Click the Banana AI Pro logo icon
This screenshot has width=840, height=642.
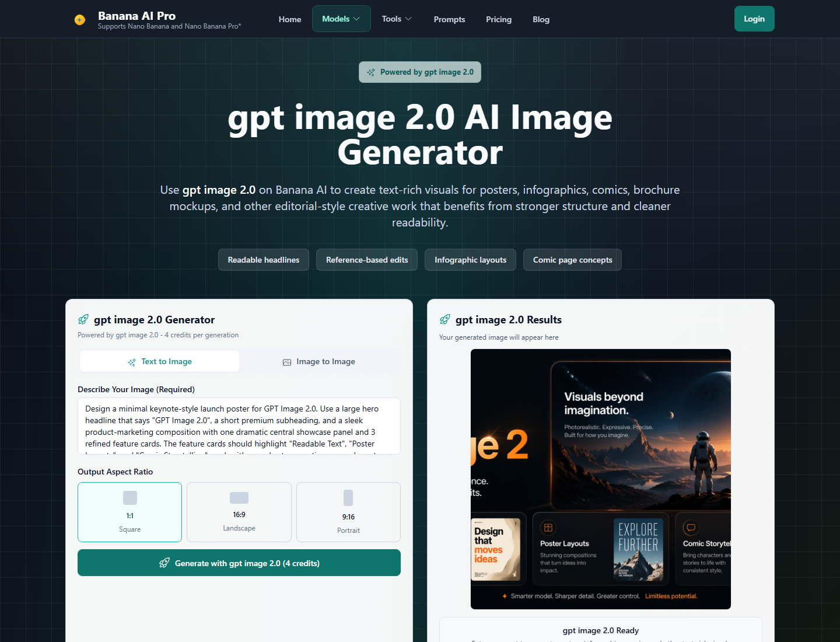tap(80, 20)
